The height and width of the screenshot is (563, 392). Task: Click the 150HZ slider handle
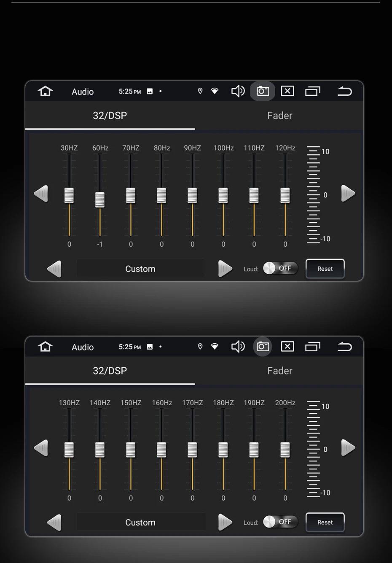[x=131, y=450]
